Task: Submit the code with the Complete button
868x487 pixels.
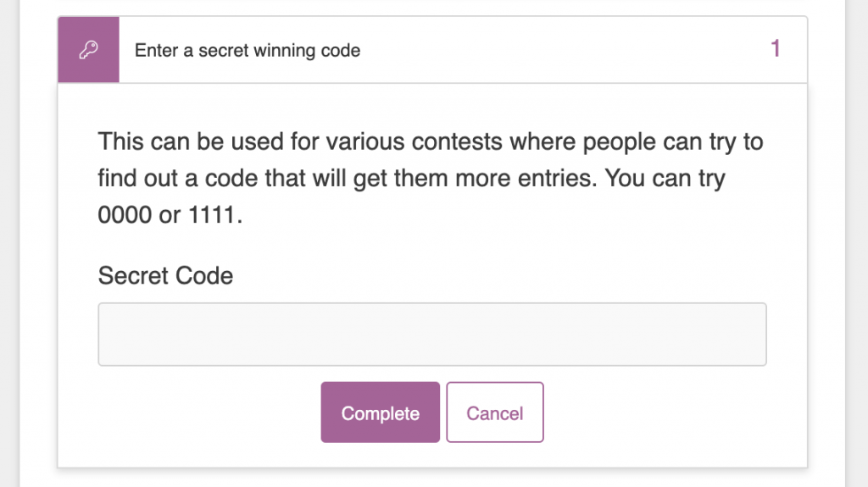Action: coord(381,412)
